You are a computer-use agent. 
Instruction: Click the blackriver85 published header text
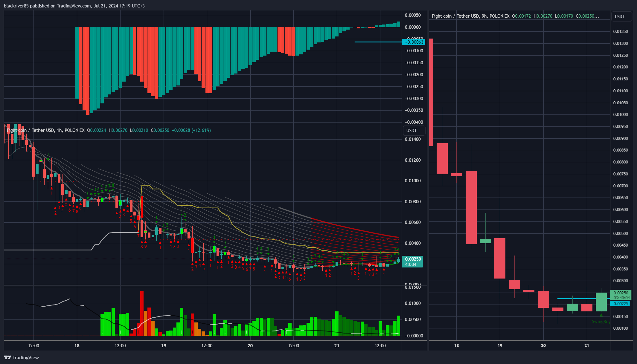pyautogui.click(x=74, y=6)
